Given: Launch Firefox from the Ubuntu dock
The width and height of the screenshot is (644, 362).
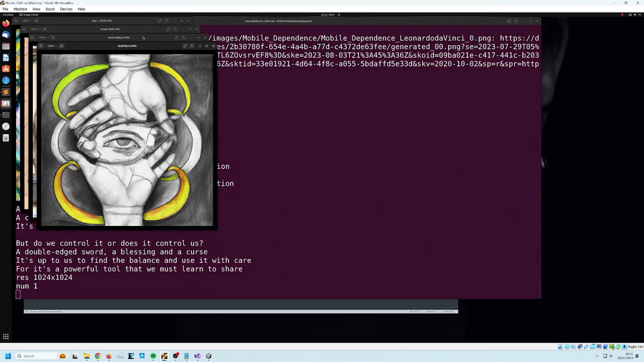Looking at the screenshot, I should (6, 23).
